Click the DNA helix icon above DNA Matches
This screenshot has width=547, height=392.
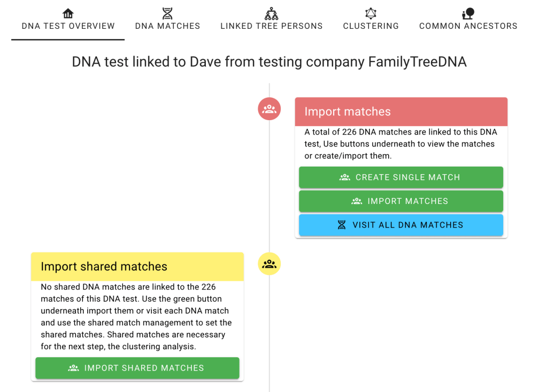tap(167, 13)
